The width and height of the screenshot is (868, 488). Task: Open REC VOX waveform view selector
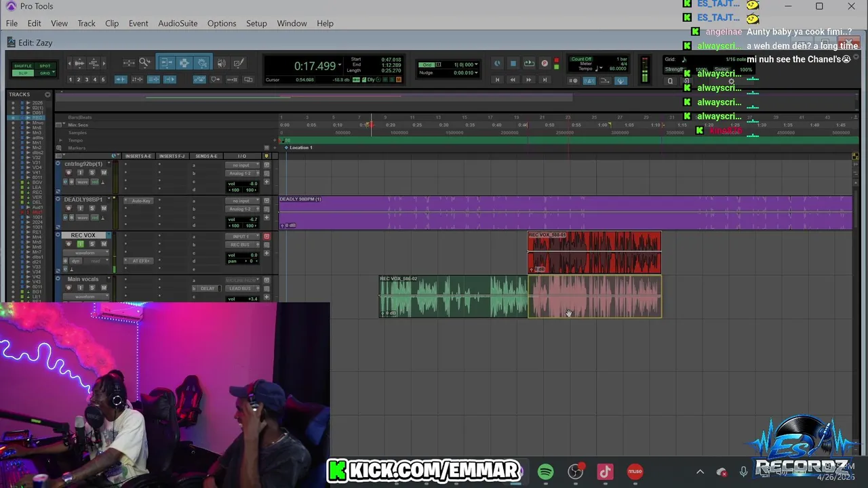click(x=85, y=253)
